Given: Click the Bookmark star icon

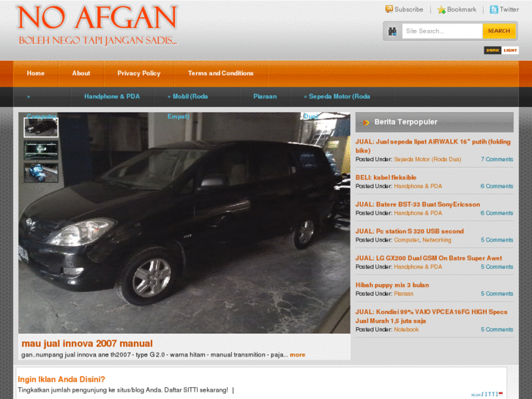Looking at the screenshot, I should point(441,10).
